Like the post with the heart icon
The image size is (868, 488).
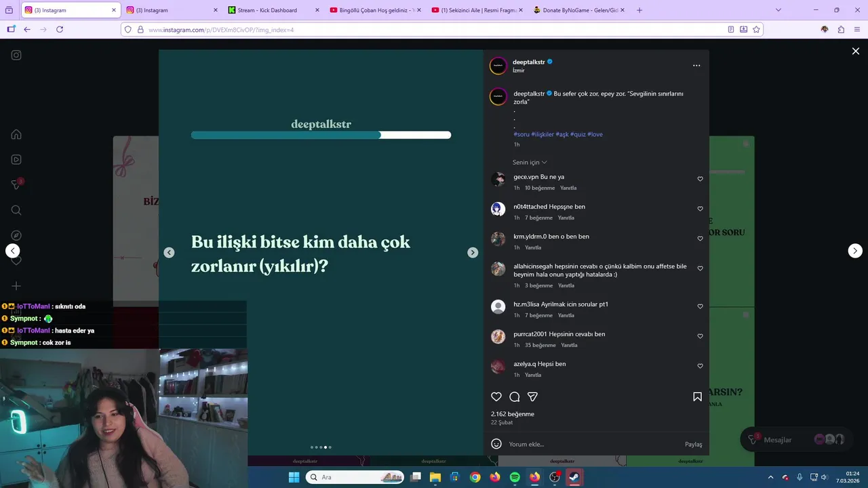(496, 396)
